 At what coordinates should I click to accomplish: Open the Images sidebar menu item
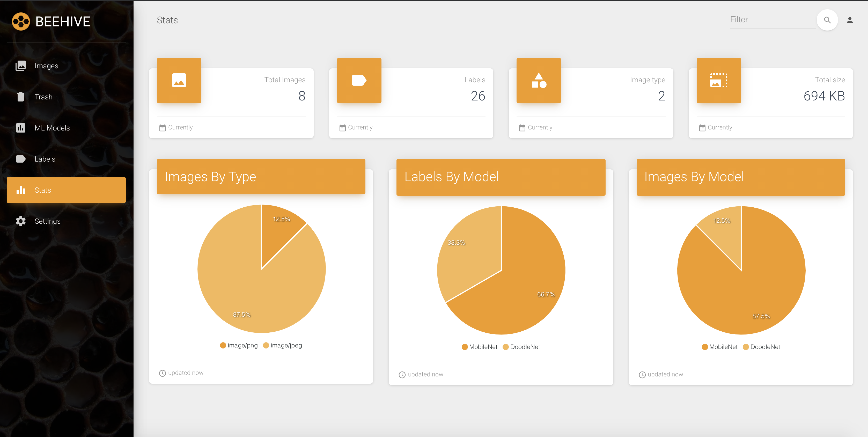46,66
